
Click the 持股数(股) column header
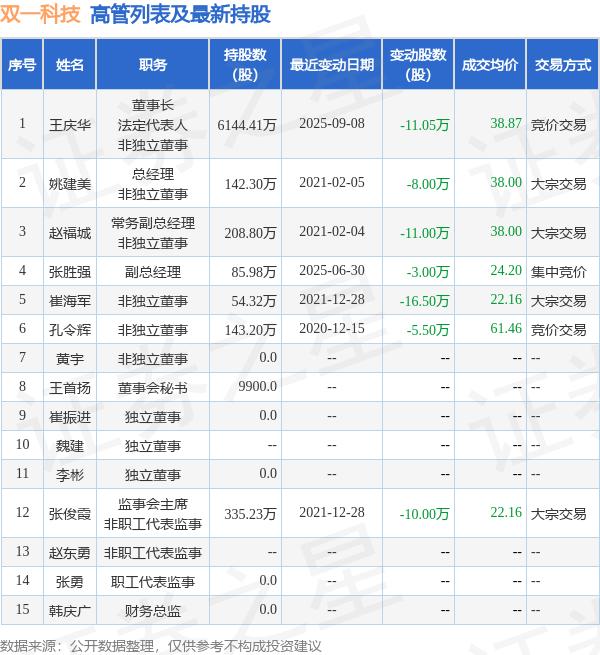point(245,65)
